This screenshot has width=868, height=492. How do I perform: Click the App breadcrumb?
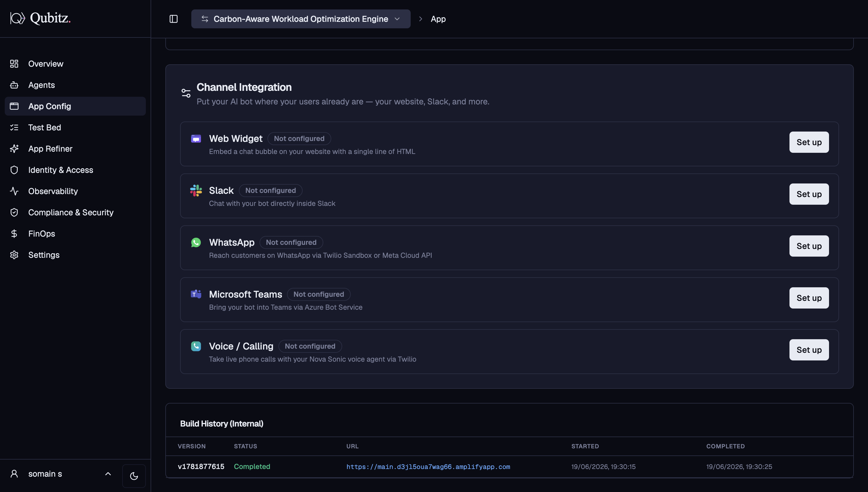(438, 19)
